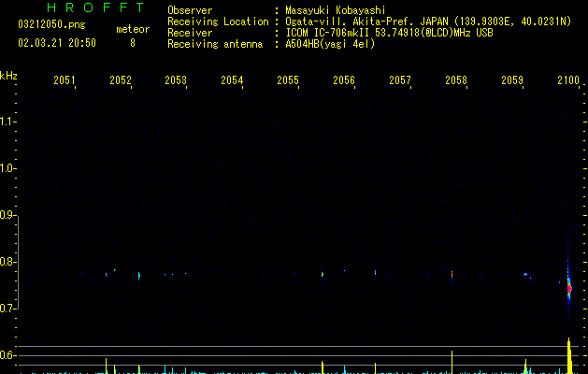Viewport: 588px width, 374px height.
Task: Click the 0.7 frequency axis label
Action: pyautogui.click(x=7, y=309)
